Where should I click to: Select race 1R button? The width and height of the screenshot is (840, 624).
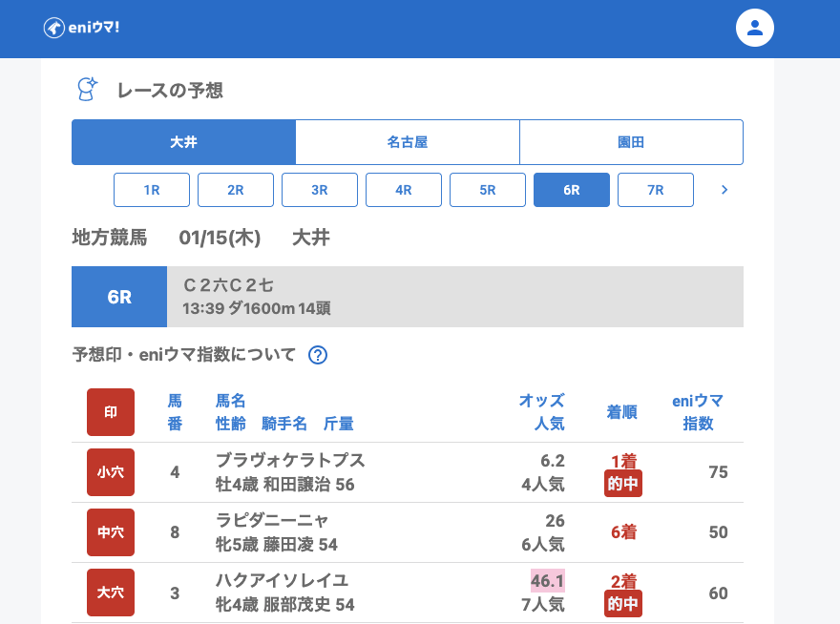coord(152,190)
